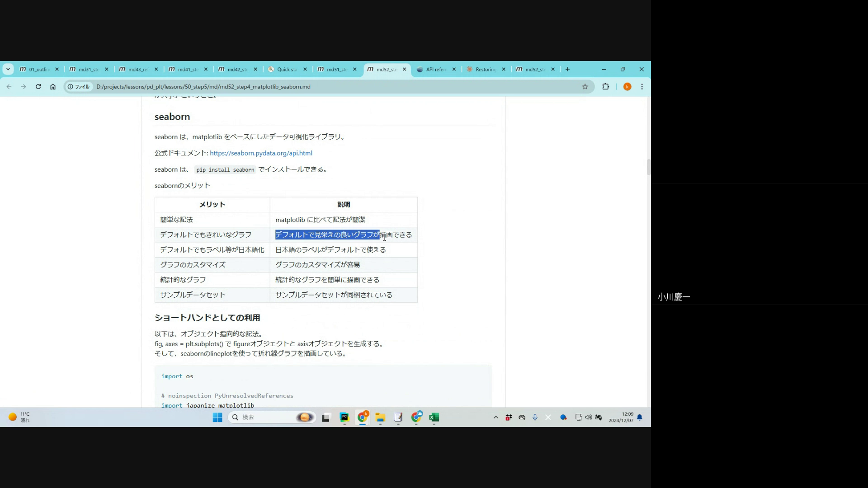Click the page vertical scrollbar thumb
Screen dimensions: 868x488
[648, 167]
